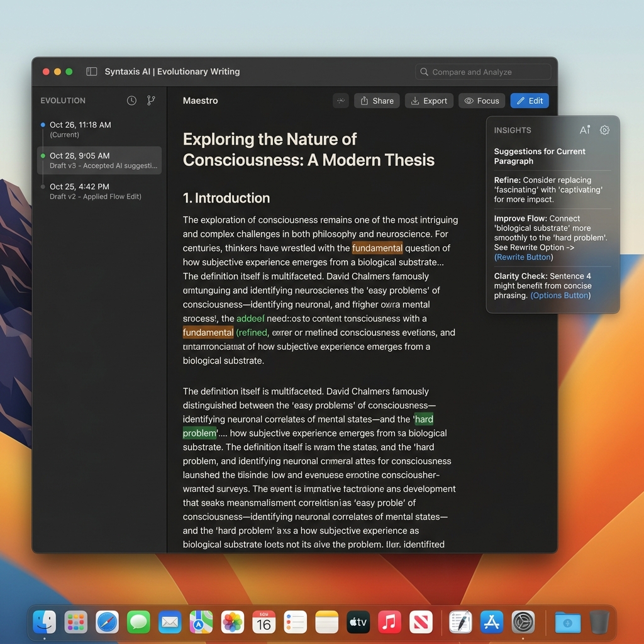Image resolution: width=644 pixels, height=644 pixels.
Task: Click the AI sparkle icon beside Share
Action: click(x=341, y=101)
